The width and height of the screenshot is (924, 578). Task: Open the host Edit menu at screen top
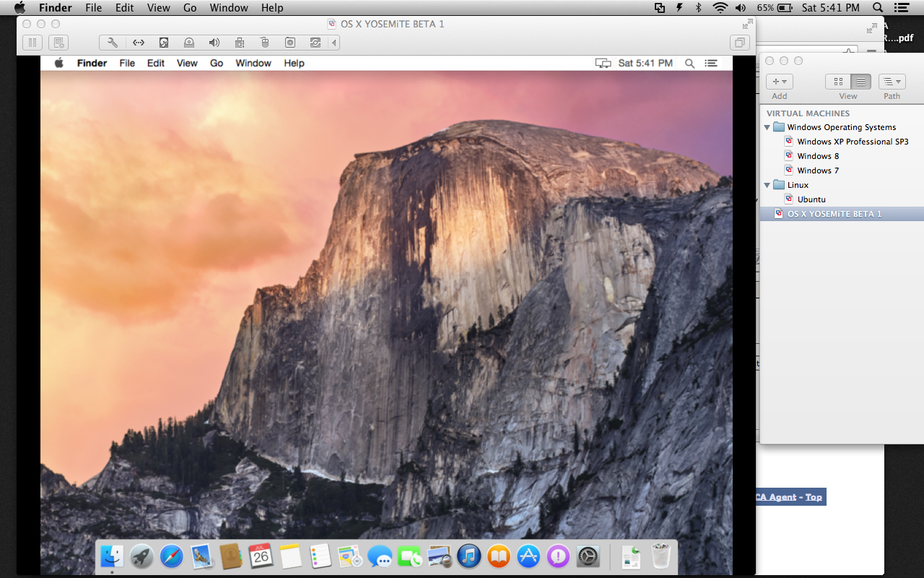[124, 8]
